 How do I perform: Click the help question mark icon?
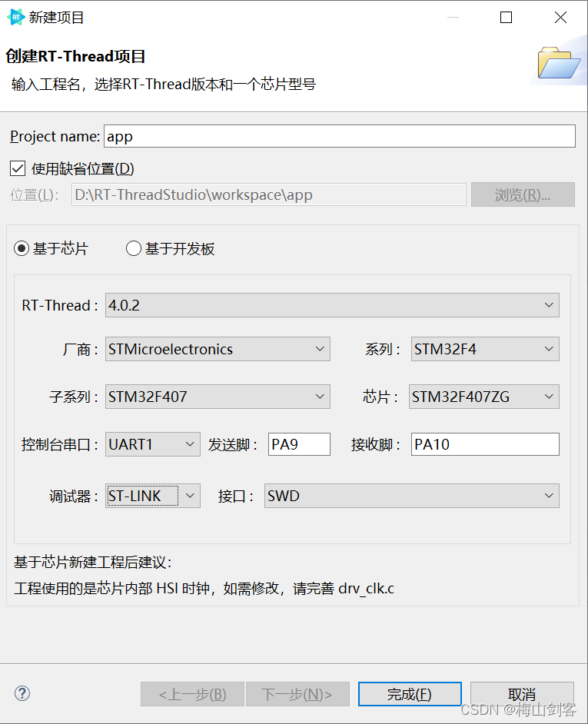[22, 693]
